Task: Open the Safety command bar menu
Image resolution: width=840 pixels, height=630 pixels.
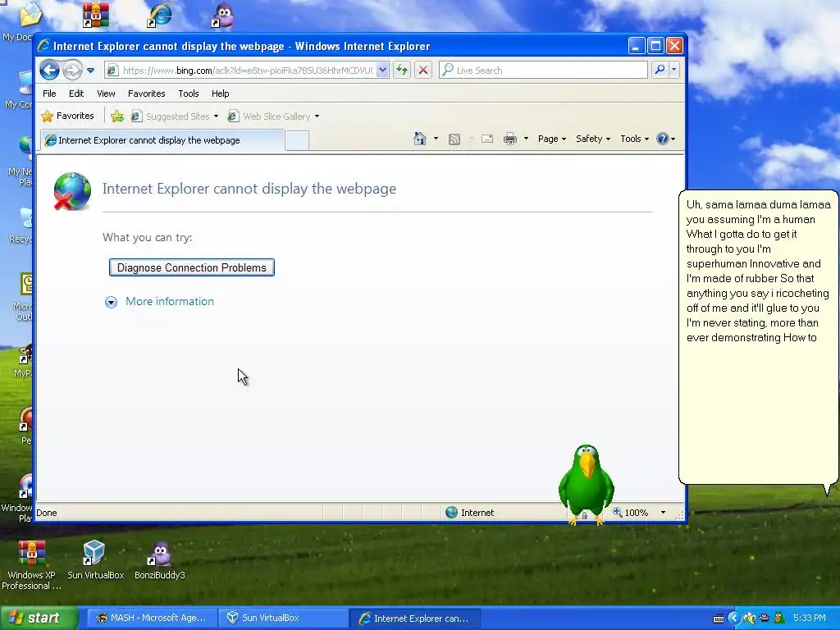Action: click(x=593, y=139)
